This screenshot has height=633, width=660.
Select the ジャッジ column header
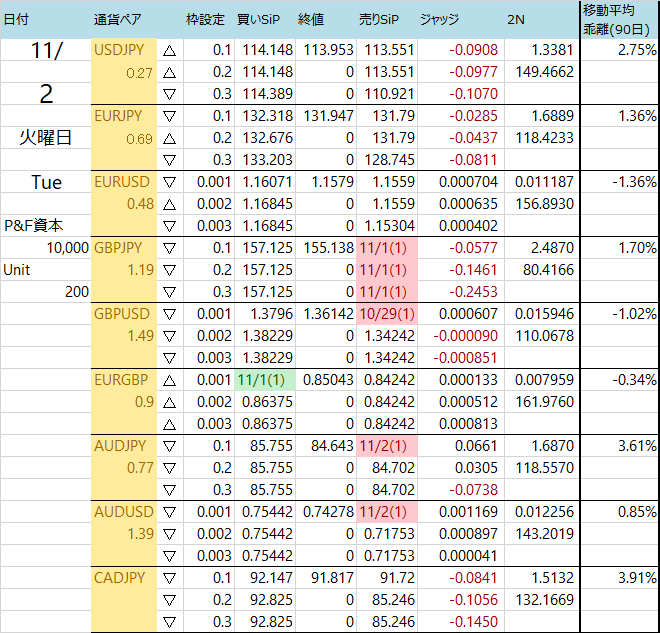(439, 19)
